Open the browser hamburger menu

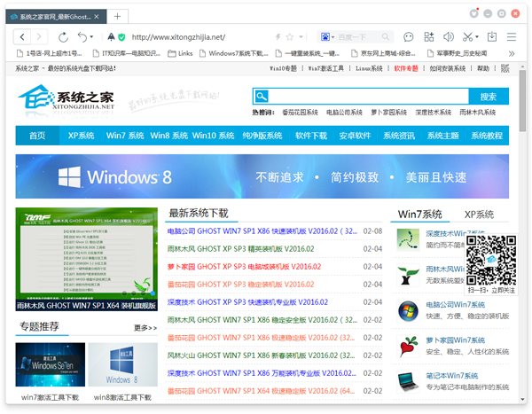(512, 36)
